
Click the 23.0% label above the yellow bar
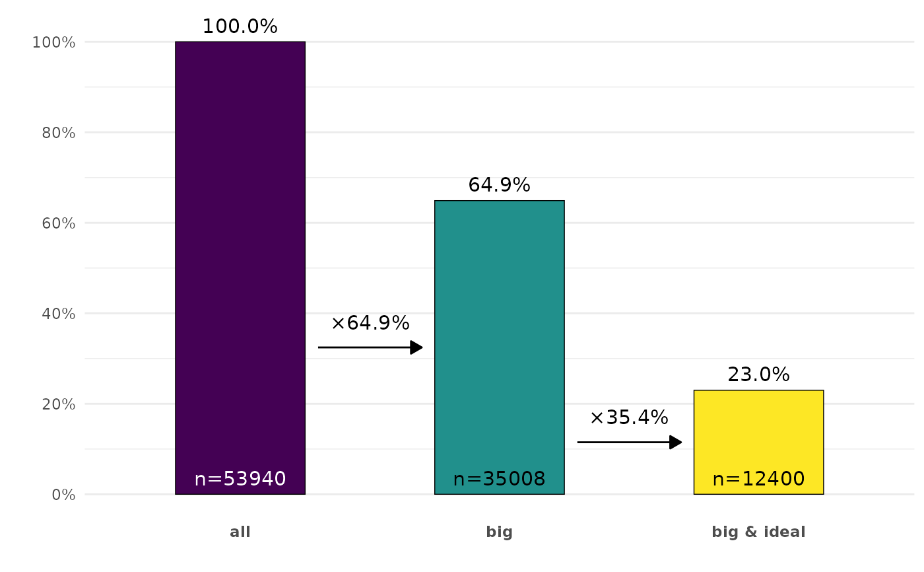coord(758,375)
